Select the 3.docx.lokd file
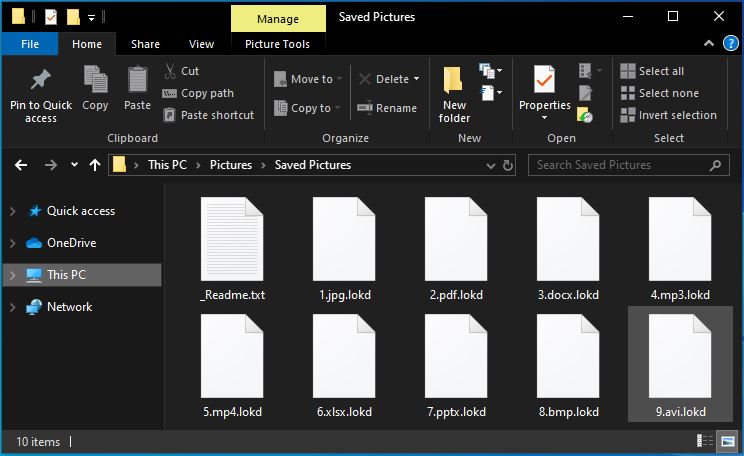744x456 pixels. click(568, 250)
